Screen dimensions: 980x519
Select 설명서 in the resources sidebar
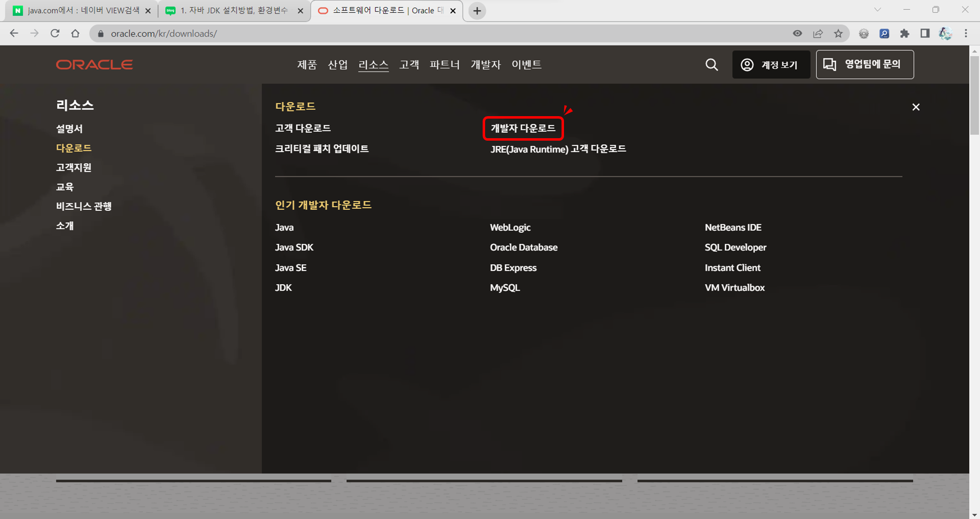69,129
